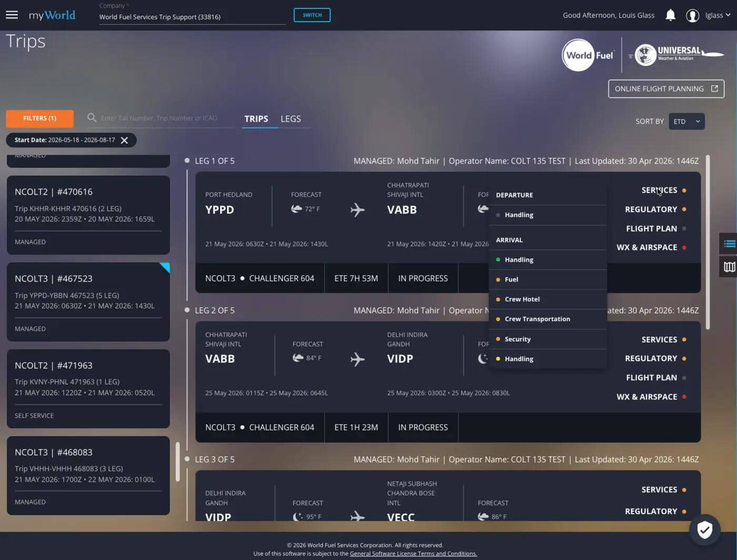This screenshot has width=737, height=560.
Task: Click the user profile avatar icon
Action: pos(692,15)
